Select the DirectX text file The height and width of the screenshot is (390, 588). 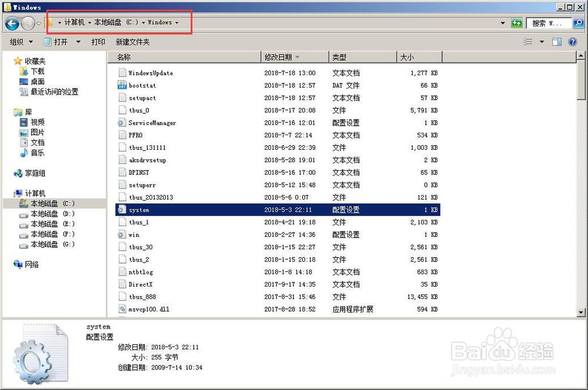(278, 284)
